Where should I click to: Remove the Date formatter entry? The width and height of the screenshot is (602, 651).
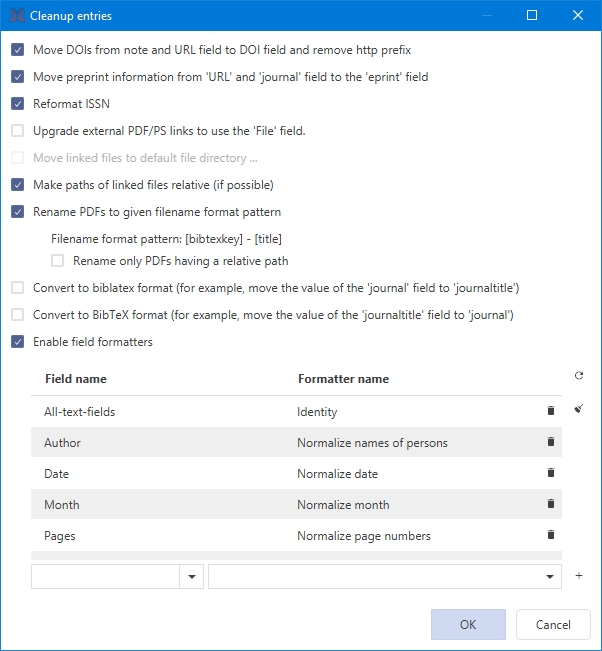(550, 473)
